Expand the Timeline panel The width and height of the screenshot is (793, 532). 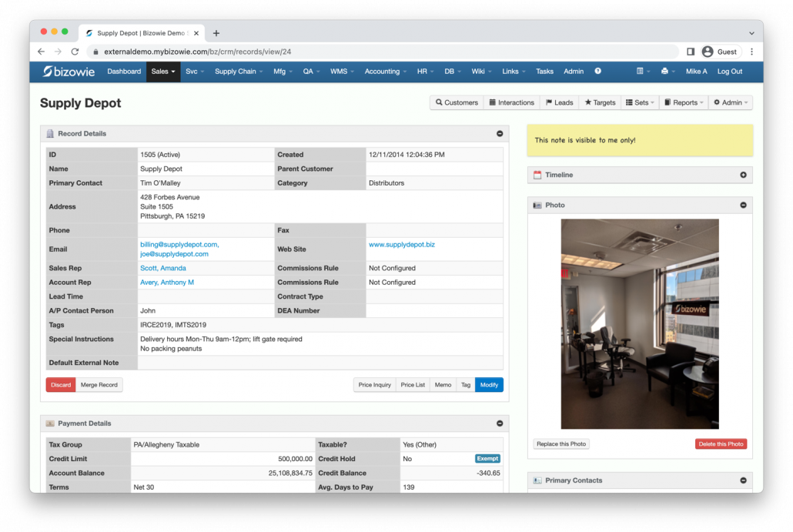point(743,176)
